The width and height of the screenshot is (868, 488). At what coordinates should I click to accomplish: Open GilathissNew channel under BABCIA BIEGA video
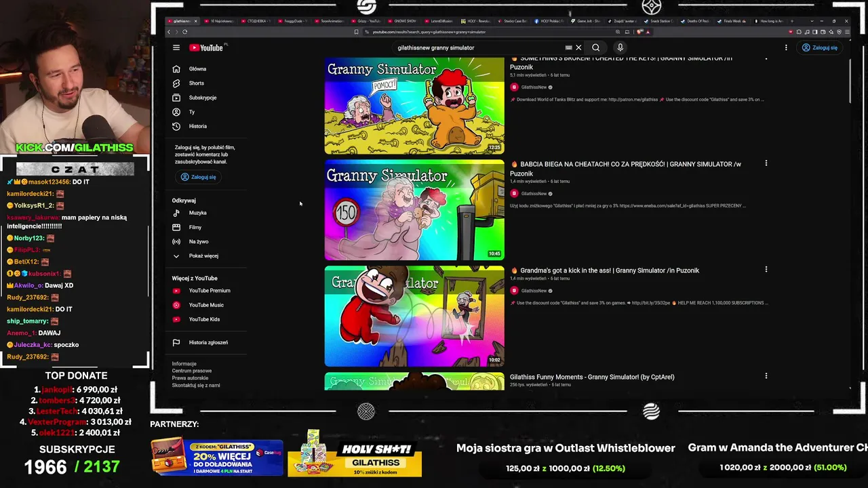(533, 194)
